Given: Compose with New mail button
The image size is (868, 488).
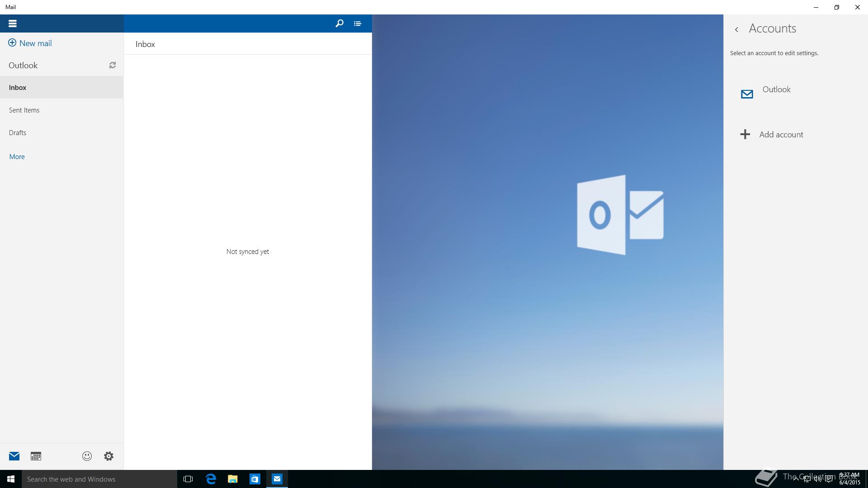Looking at the screenshot, I should [30, 43].
